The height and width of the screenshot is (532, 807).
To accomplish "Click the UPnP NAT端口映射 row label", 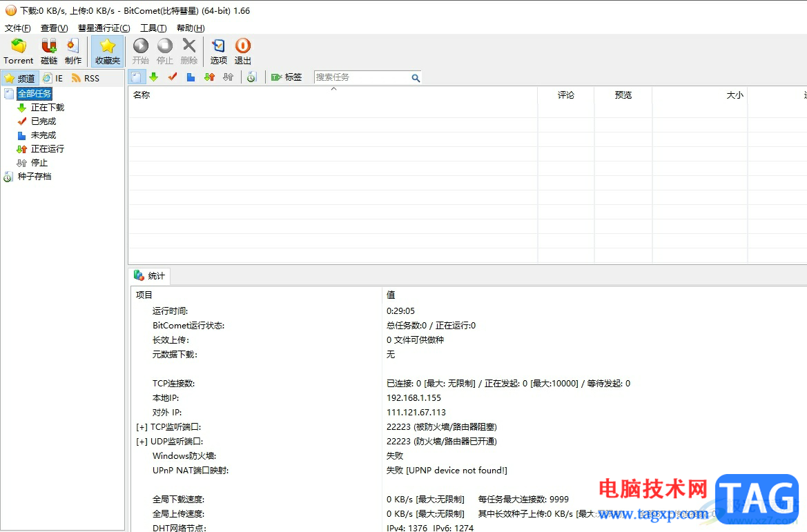I will 191,471.
